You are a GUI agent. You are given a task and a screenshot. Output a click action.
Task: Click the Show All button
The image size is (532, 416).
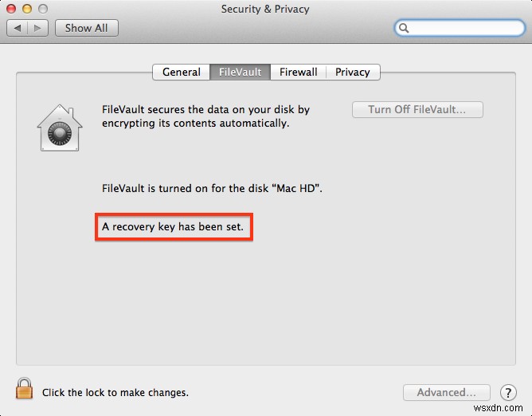(87, 28)
